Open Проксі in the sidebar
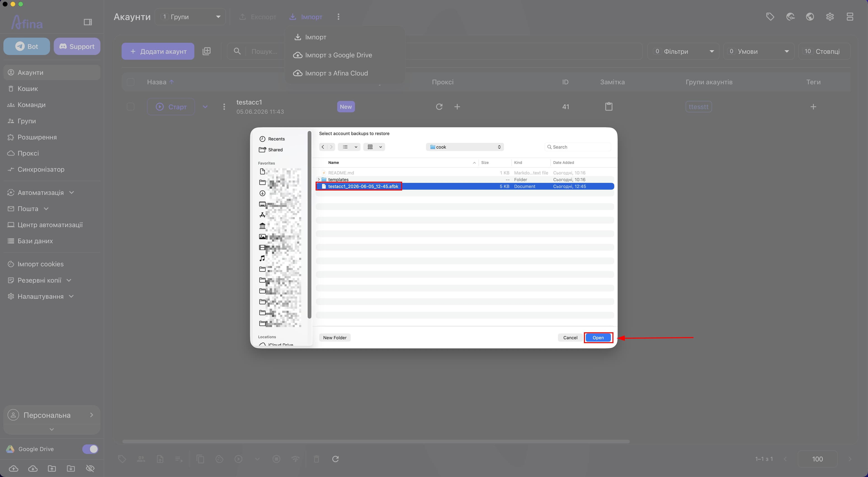 (52, 153)
